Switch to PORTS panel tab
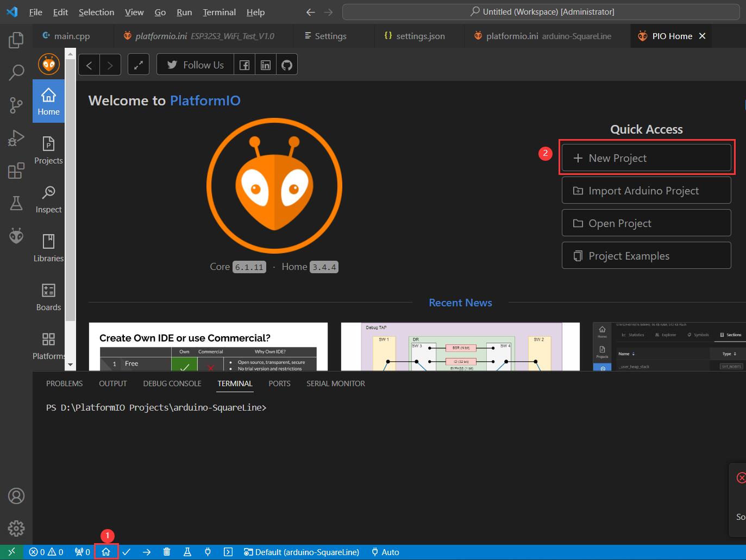Screen dimensions: 746x560 (x=279, y=383)
